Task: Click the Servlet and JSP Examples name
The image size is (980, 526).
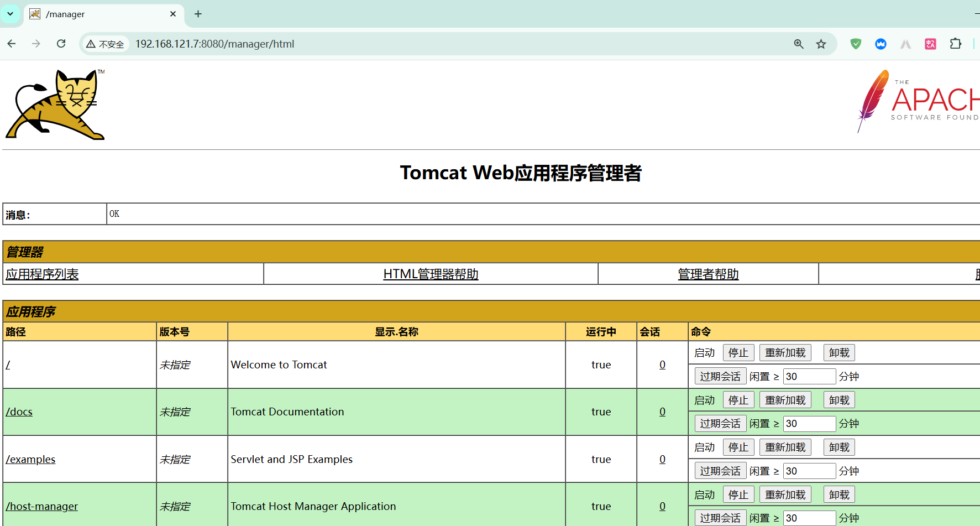Action: pos(291,460)
